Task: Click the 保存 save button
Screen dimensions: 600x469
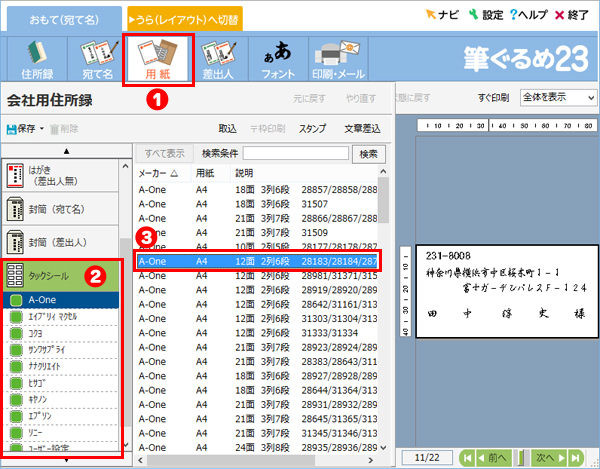Action: click(x=21, y=129)
